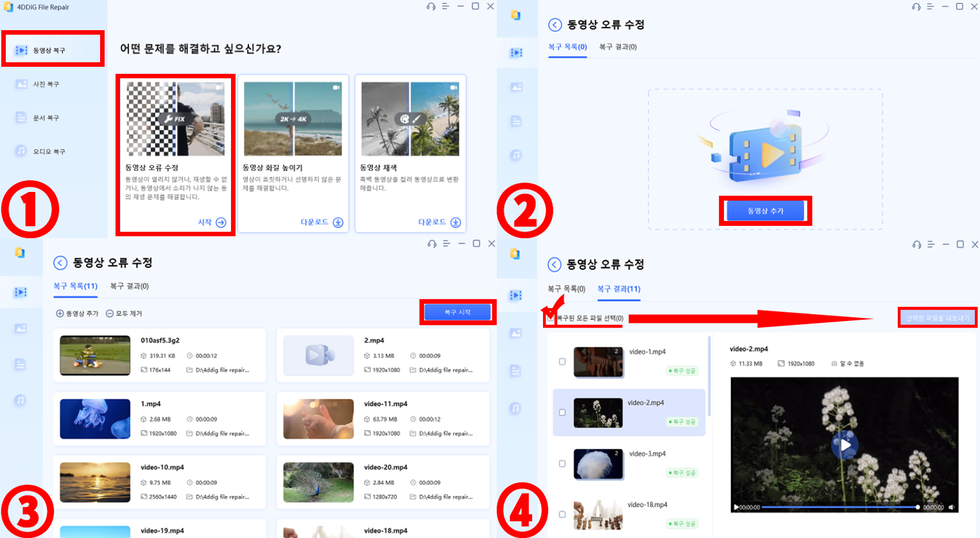Screen dimensions: 980x538
Task: Select 복구 목록(0) tab beside 복구 결과(11)
Action: (566, 289)
